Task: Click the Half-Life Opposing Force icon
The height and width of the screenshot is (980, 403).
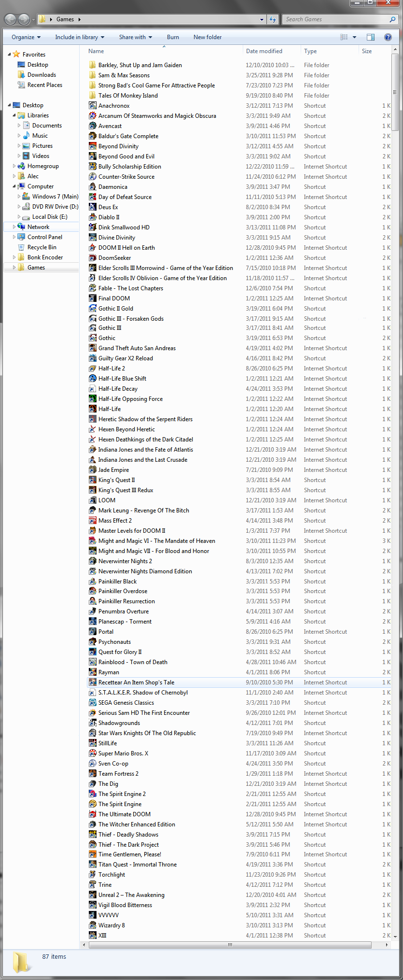Action: pyautogui.click(x=93, y=399)
